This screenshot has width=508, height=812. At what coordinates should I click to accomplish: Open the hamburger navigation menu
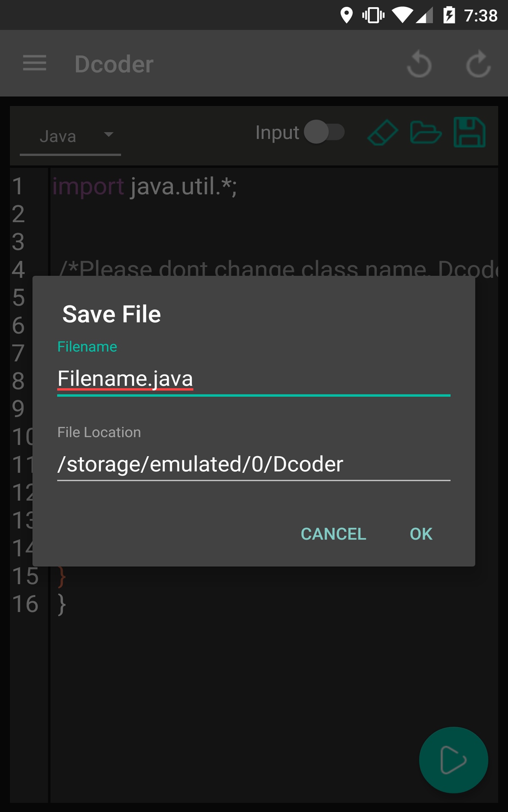[x=35, y=63]
